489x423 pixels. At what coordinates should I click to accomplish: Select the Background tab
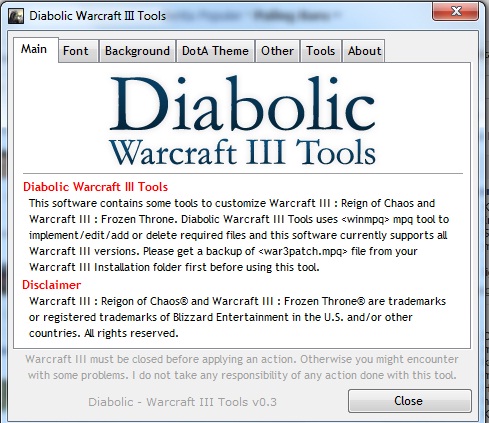[x=137, y=51]
